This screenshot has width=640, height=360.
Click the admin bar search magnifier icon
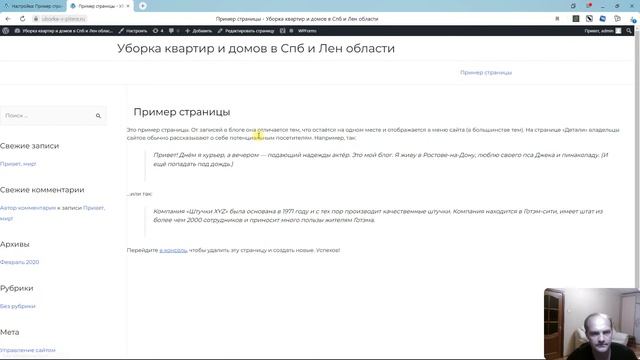[629, 31]
